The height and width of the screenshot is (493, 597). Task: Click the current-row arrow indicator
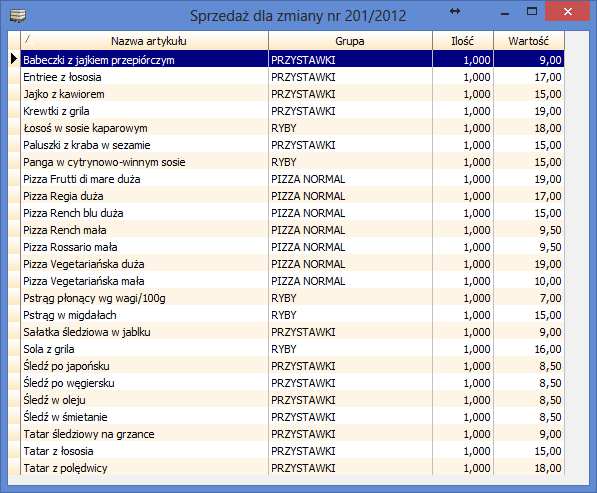pos(14,59)
